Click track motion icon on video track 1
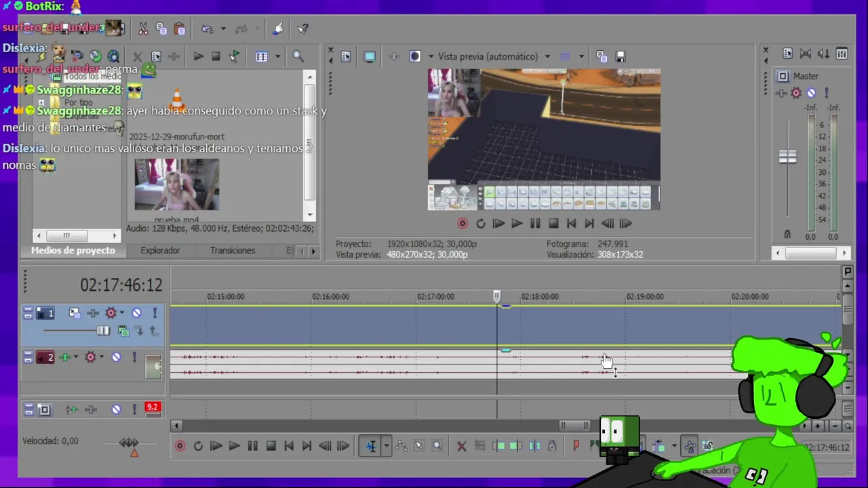 point(74,313)
